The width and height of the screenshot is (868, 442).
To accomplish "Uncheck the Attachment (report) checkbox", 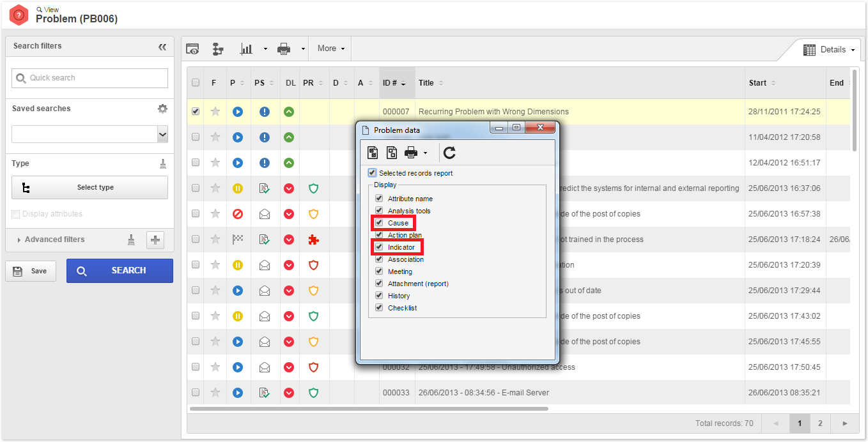I will [379, 284].
